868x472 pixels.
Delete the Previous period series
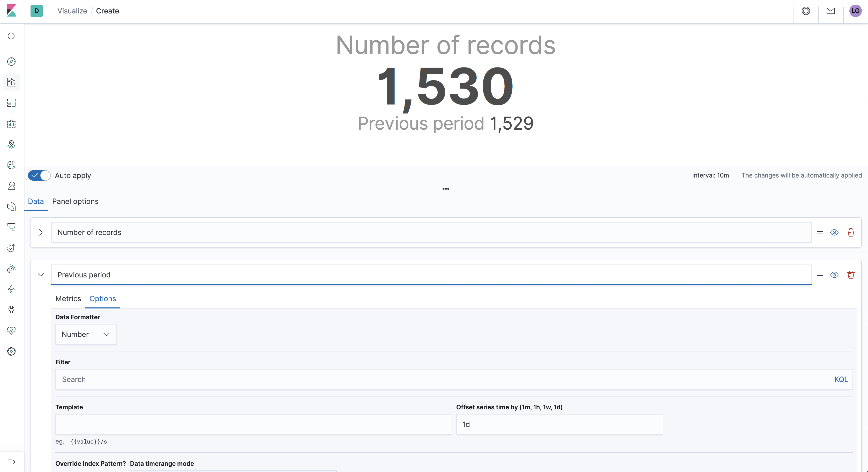(x=850, y=275)
